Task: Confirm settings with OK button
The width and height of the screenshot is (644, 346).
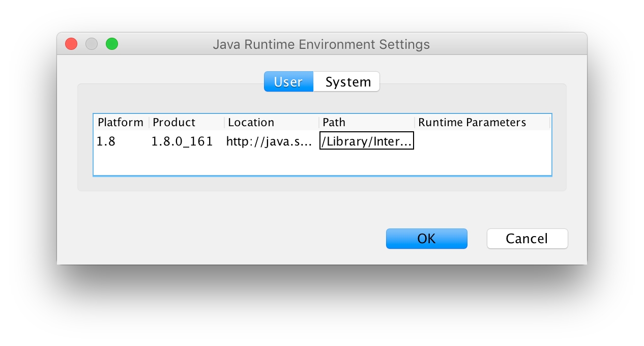Action: pyautogui.click(x=426, y=239)
